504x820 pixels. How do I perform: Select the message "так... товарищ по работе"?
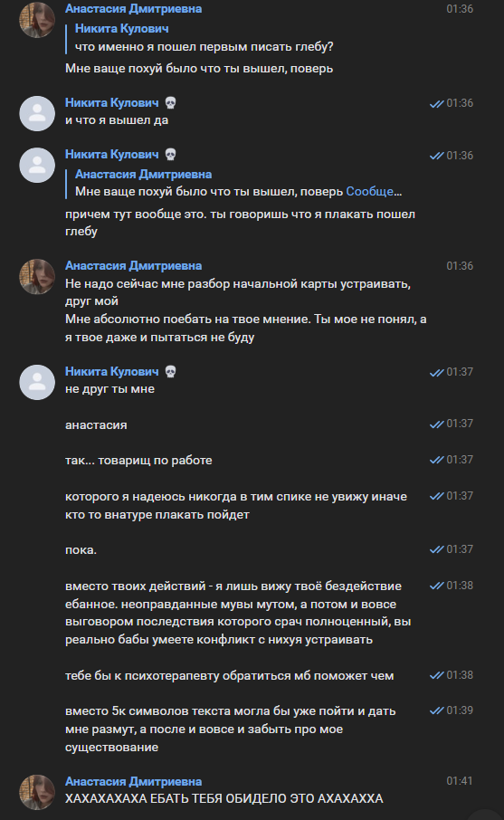click(x=138, y=460)
